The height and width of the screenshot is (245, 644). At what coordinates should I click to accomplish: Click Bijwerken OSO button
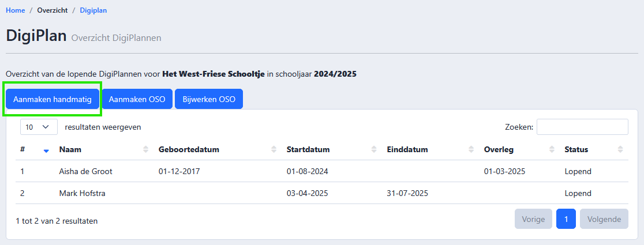pyautogui.click(x=209, y=99)
